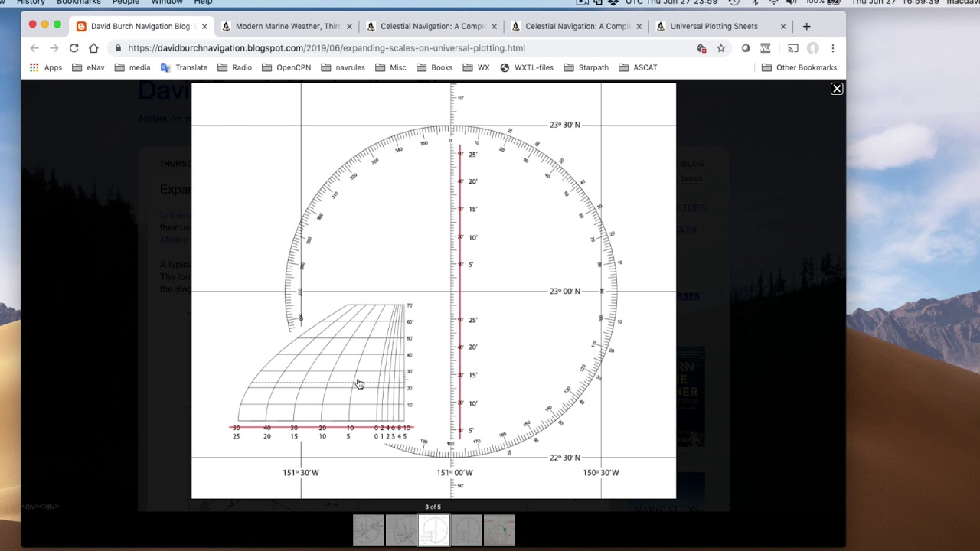Expand the Other Bookmarks folder

[799, 67]
